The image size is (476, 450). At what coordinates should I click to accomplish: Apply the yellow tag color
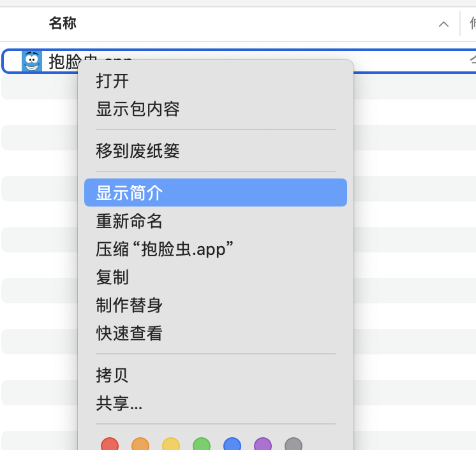tap(171, 445)
